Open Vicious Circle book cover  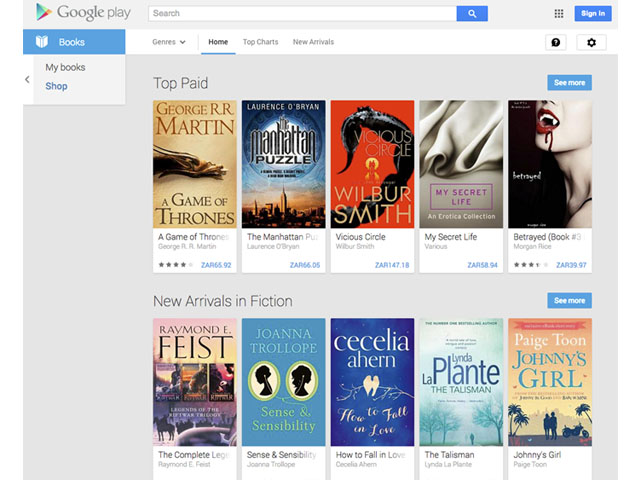[x=372, y=164]
